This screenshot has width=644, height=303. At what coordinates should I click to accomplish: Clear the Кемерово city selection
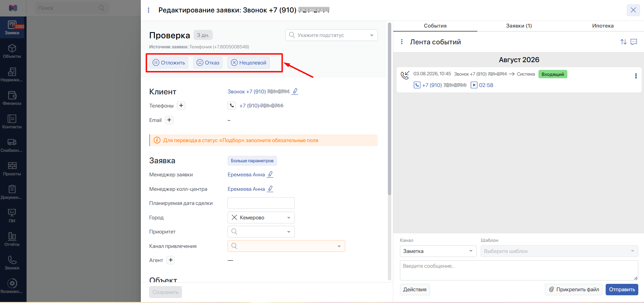[x=234, y=217]
